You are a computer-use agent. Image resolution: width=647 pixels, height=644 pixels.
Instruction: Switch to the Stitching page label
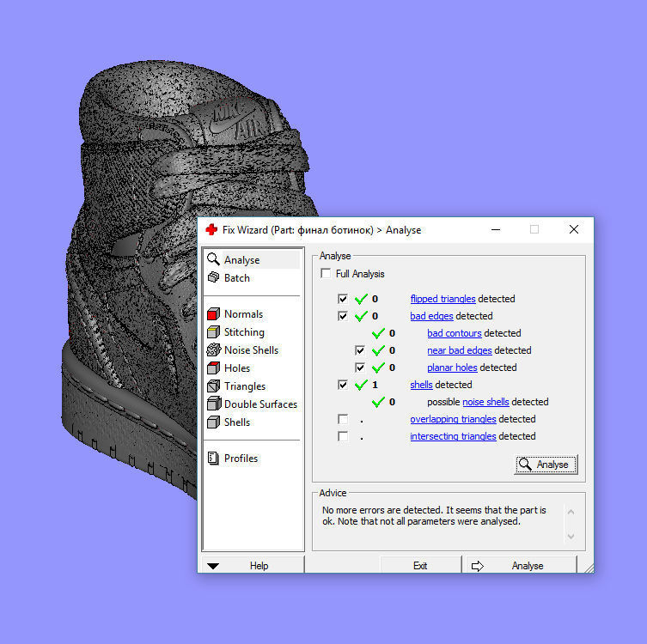[244, 332]
